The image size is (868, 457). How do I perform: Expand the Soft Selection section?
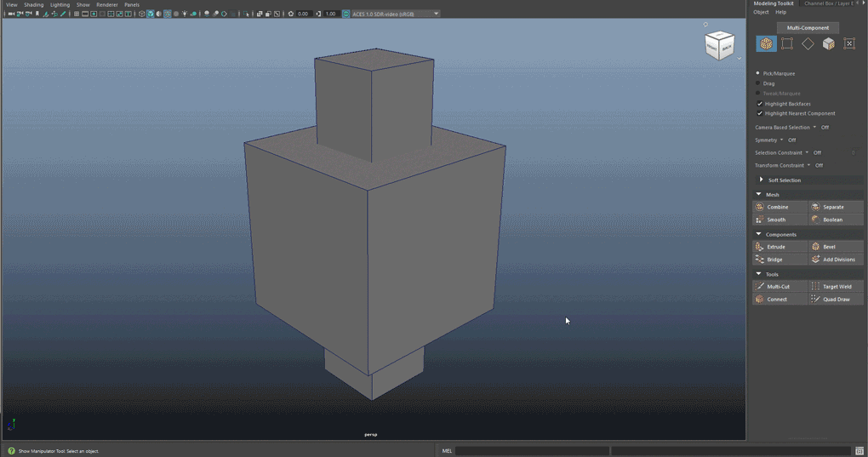point(761,180)
